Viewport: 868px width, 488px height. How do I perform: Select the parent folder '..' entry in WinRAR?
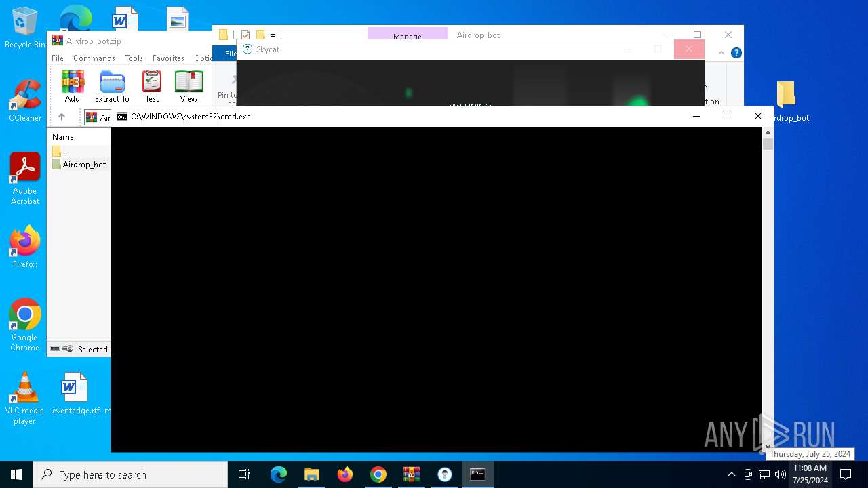click(x=60, y=152)
